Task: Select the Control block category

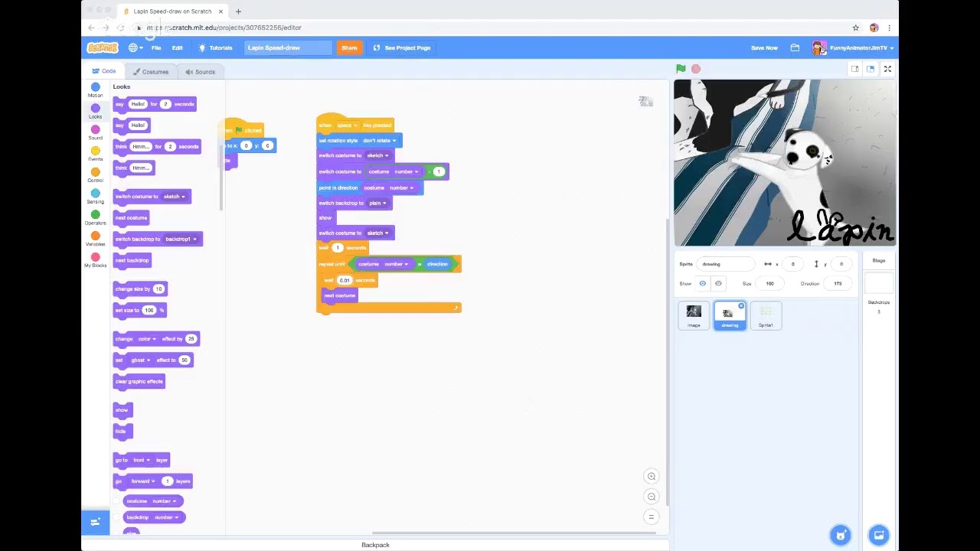Action: tap(95, 175)
